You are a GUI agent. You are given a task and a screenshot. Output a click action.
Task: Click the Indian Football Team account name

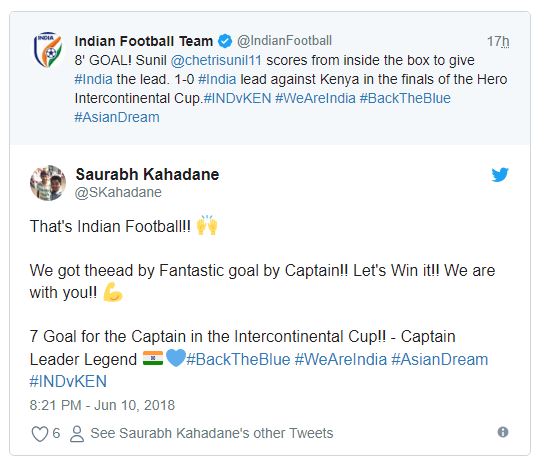144,41
